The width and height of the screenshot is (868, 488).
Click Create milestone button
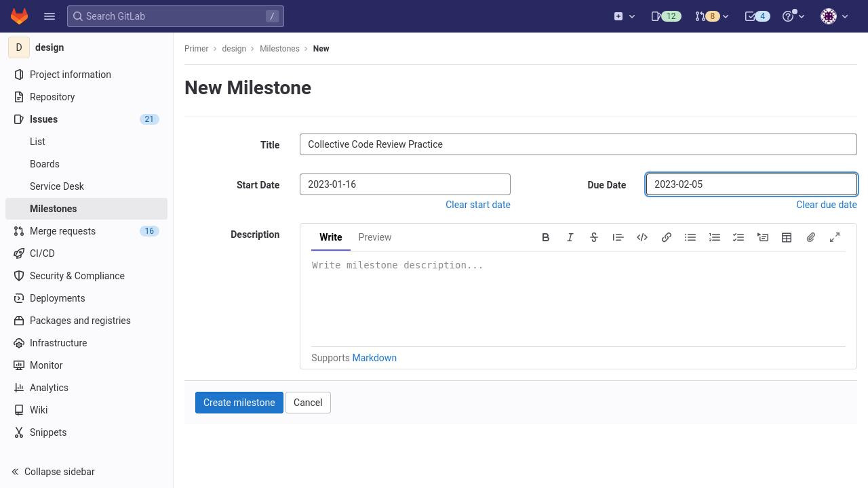tap(239, 403)
